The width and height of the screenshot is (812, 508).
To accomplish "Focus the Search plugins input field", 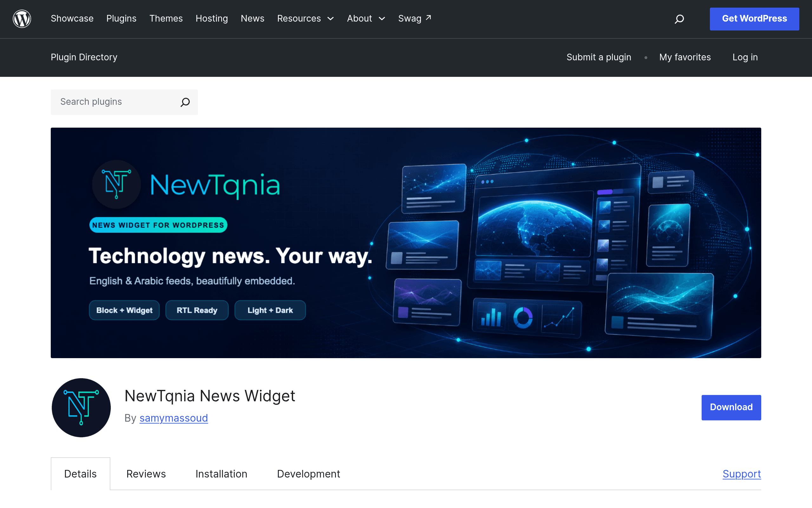I will point(124,102).
